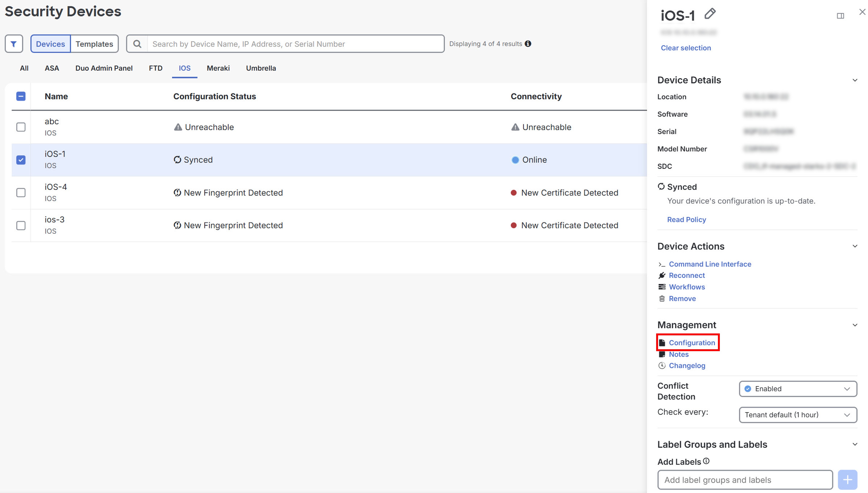Uncheck the iOS-1 row checkbox
The height and width of the screenshot is (493, 868).
(21, 160)
